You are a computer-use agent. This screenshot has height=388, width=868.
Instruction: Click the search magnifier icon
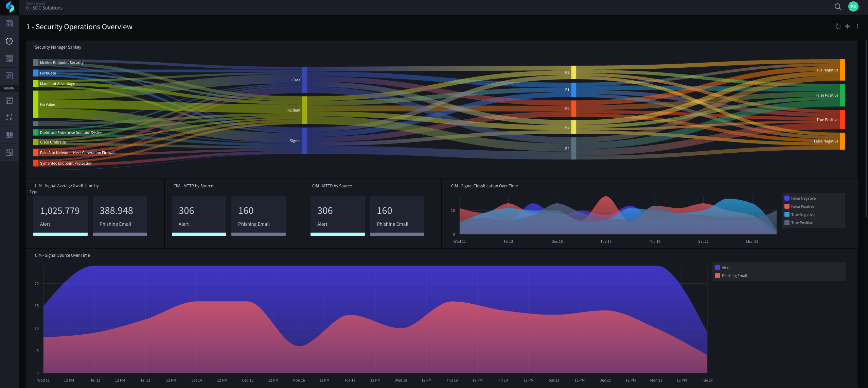(838, 7)
